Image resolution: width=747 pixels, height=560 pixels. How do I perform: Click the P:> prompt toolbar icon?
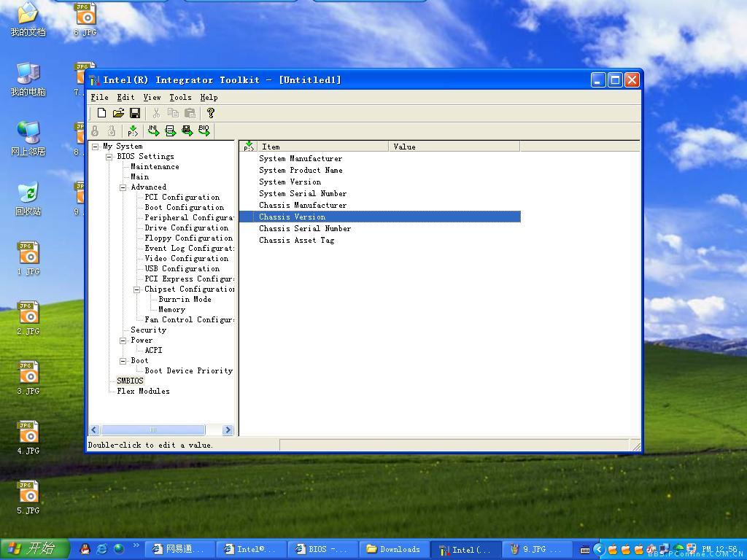[x=133, y=131]
